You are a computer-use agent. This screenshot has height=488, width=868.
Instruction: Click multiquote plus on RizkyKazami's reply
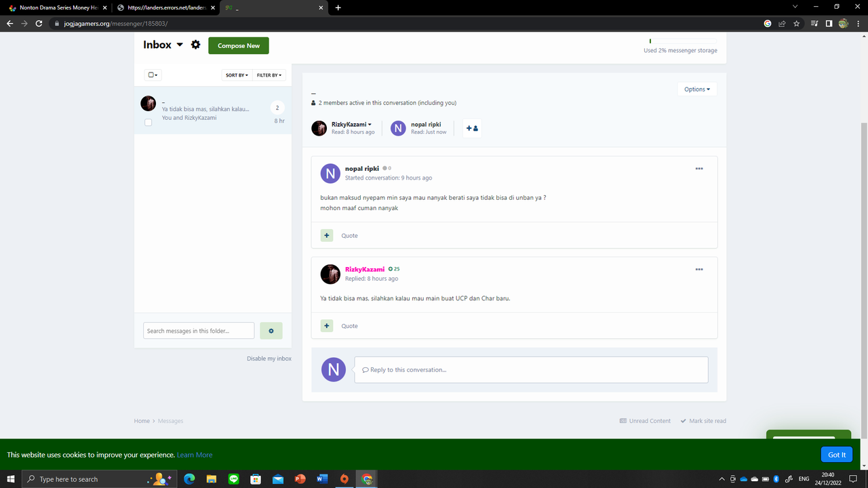coord(327,325)
